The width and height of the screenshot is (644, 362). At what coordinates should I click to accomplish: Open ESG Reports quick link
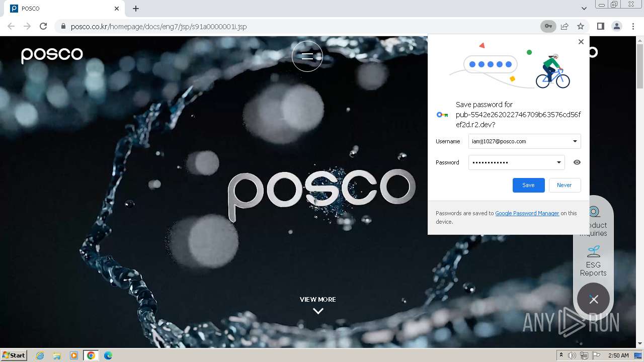pos(593,261)
